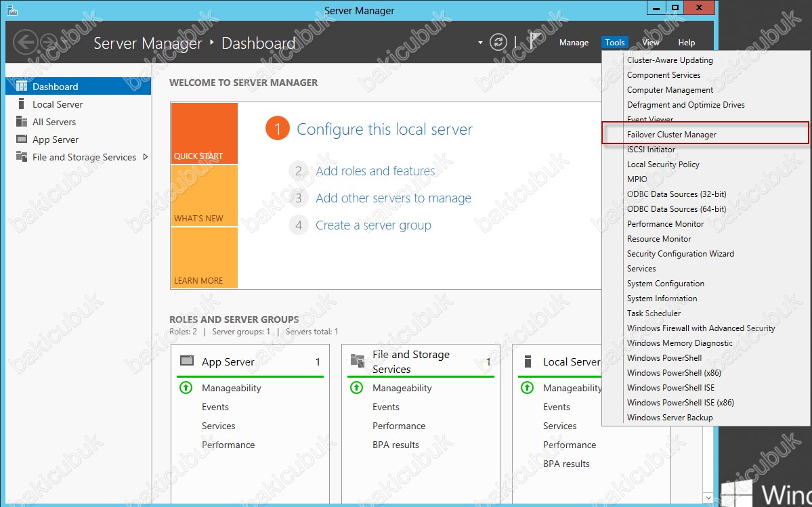Open ODBC Data Sources (64-bit)

click(x=677, y=209)
